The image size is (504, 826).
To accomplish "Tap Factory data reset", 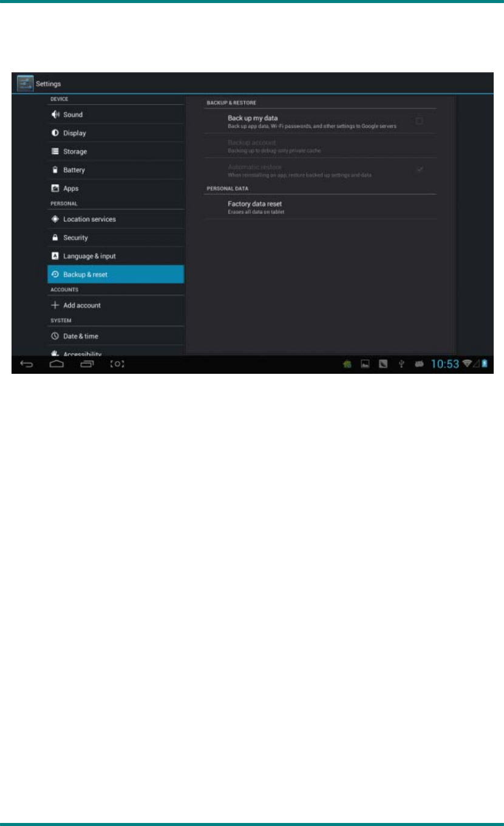I will coord(321,207).
